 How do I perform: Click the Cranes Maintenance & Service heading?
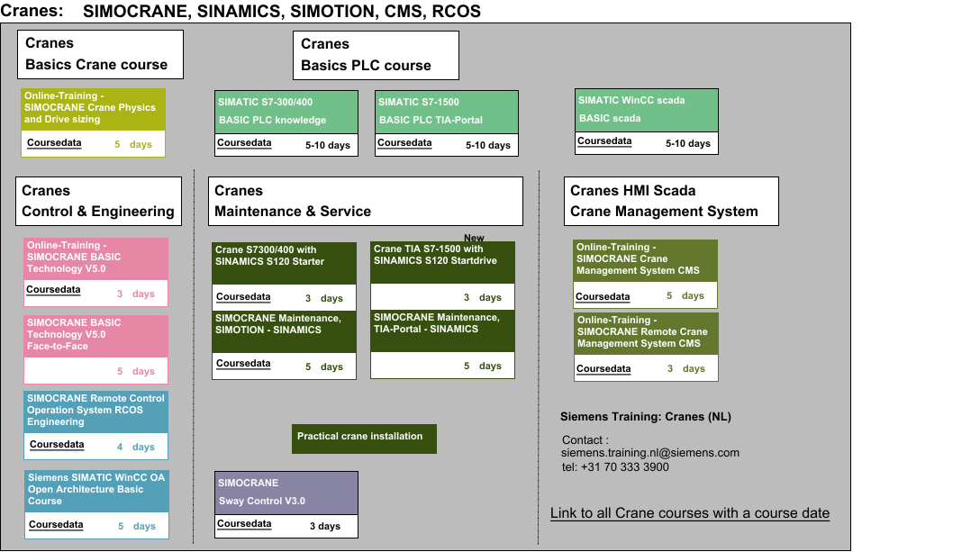(366, 201)
